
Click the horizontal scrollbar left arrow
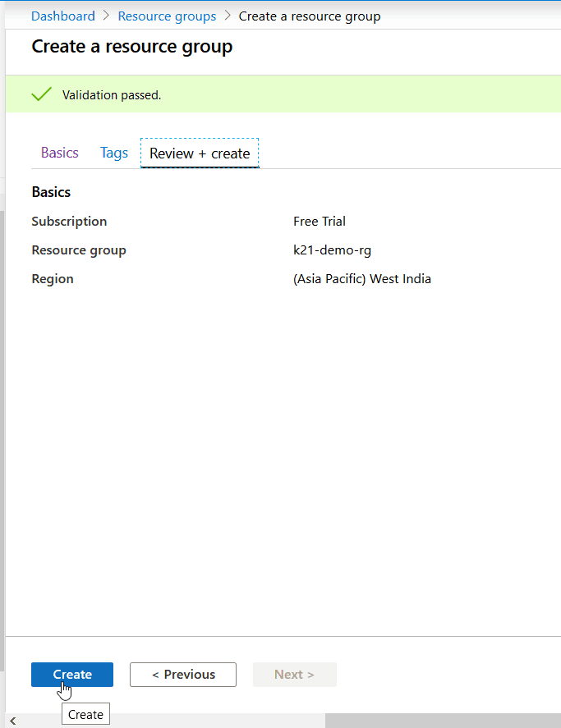[x=12, y=720]
